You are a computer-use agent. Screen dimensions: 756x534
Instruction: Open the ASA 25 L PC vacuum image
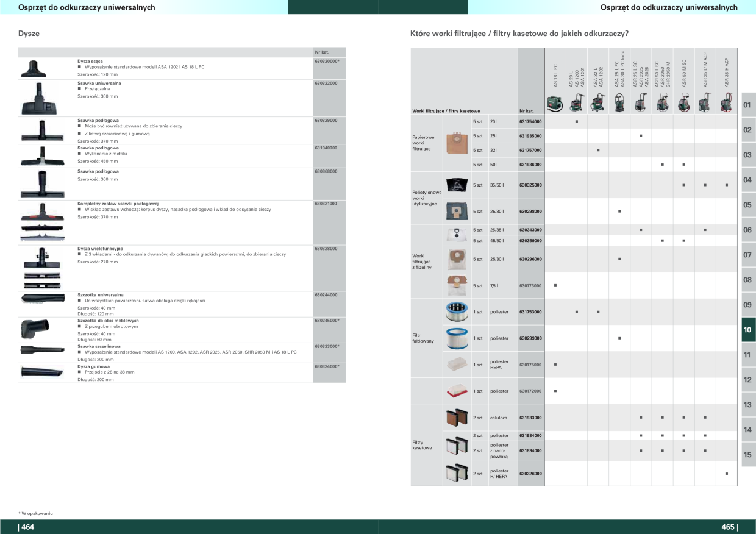[x=619, y=102]
